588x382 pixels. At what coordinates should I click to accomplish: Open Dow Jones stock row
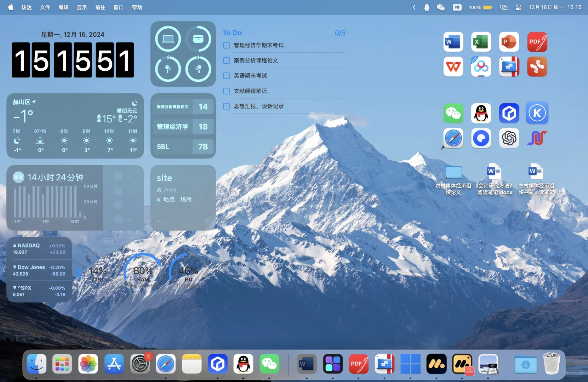pos(39,271)
